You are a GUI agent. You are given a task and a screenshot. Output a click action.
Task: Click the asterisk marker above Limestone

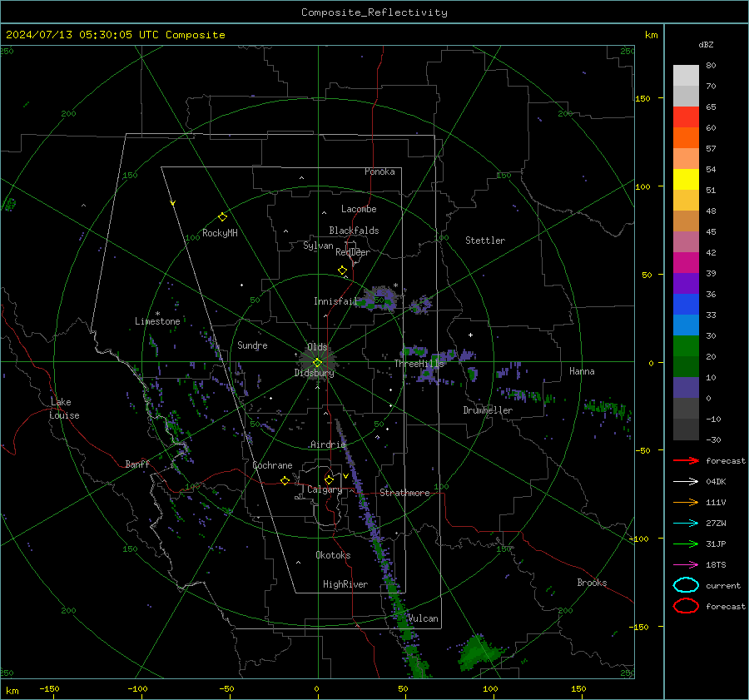[157, 314]
